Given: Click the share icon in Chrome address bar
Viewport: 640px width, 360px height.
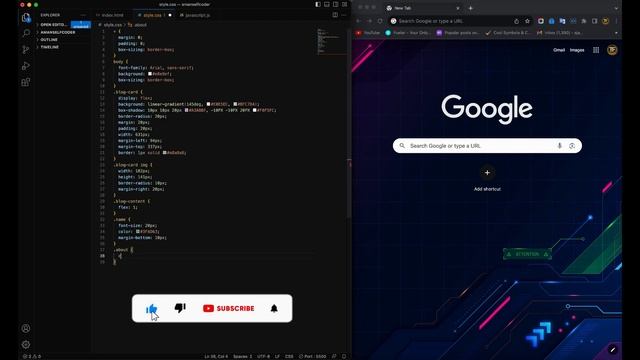Looking at the screenshot, I should coord(516,21).
